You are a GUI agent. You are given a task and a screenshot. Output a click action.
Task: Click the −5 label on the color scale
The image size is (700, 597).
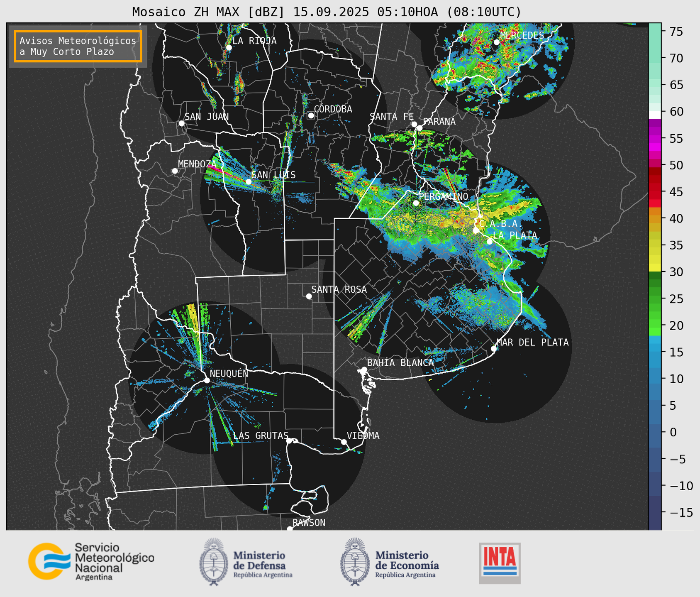click(x=678, y=459)
